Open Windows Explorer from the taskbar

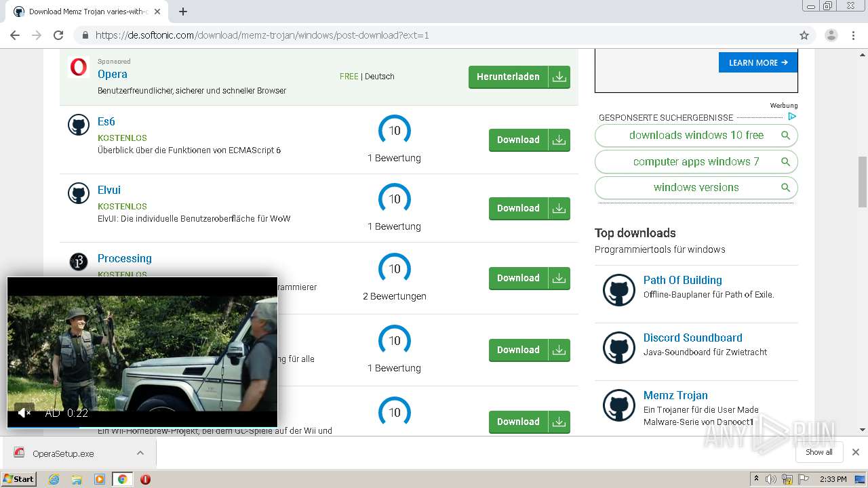77,479
